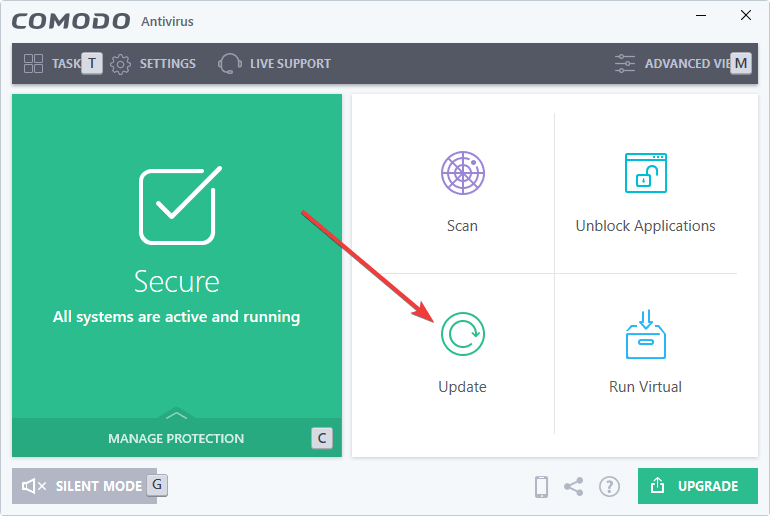Open the SETTINGS menu label

coord(167,64)
